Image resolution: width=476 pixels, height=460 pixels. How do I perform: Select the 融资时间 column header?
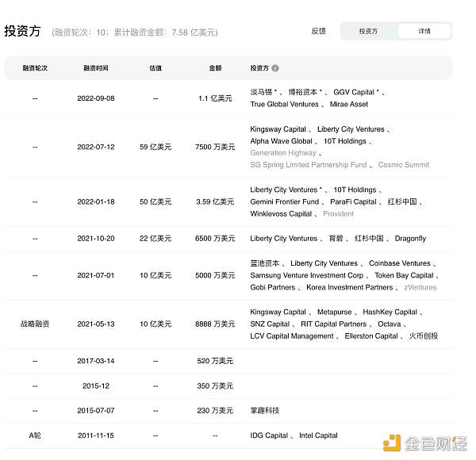click(x=96, y=68)
